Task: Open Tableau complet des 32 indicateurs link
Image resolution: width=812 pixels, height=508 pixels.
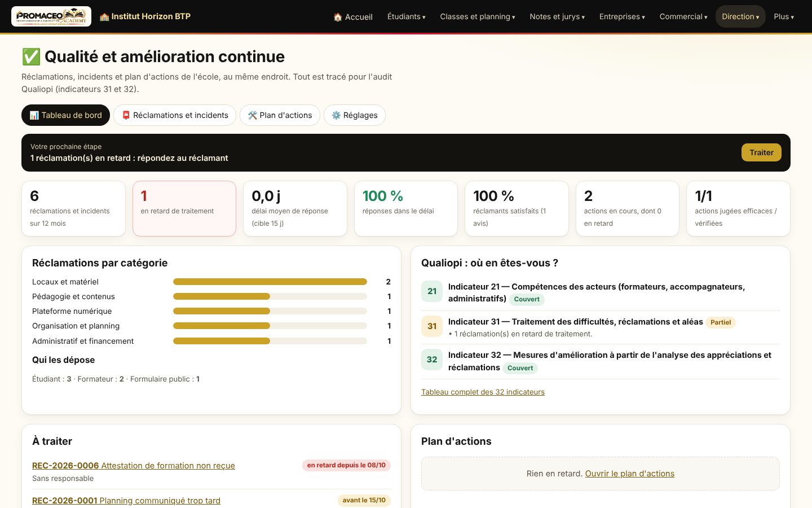Action: 483,392
